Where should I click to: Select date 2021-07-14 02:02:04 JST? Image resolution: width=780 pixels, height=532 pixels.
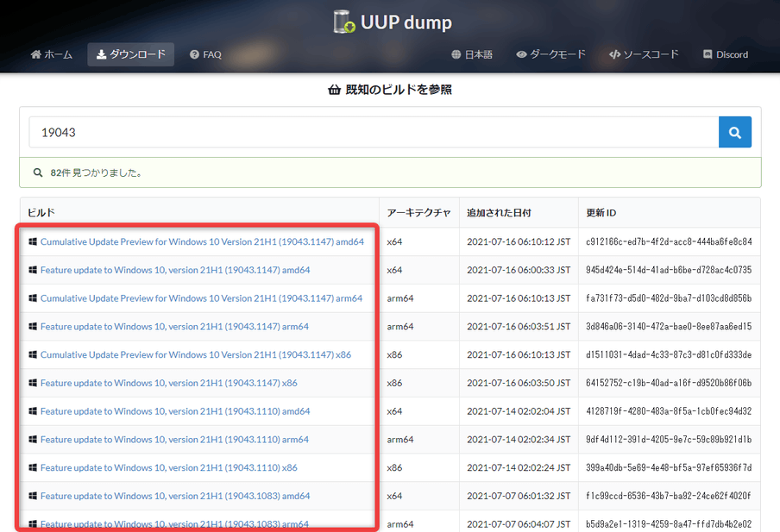point(519,411)
